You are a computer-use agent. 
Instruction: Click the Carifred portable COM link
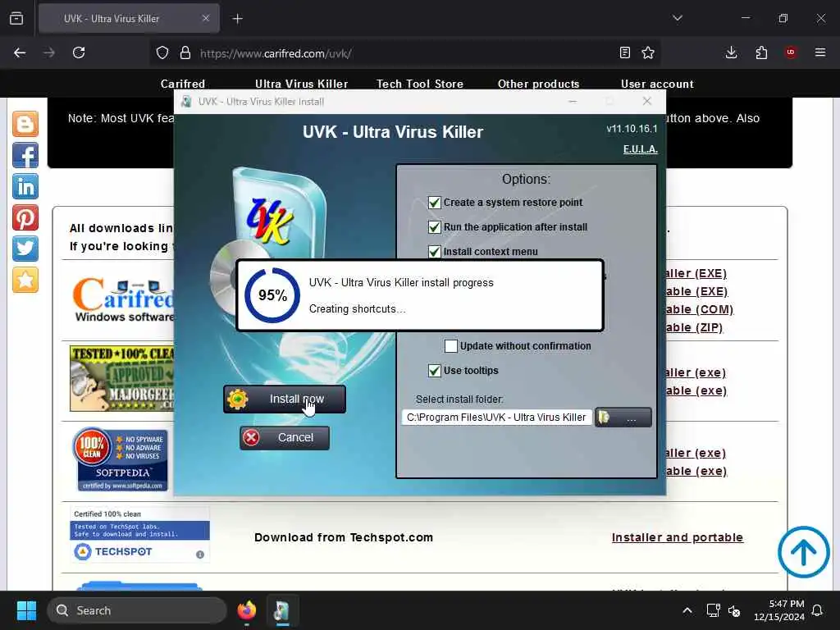[699, 309]
